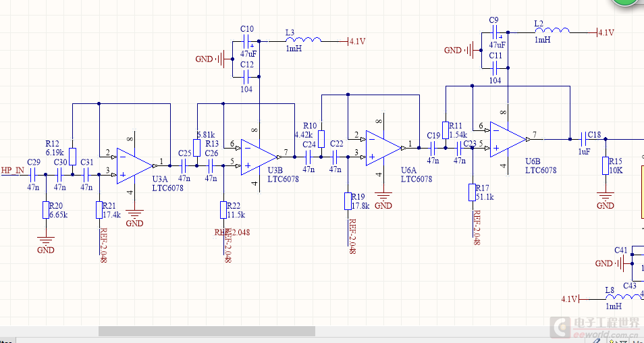The width and height of the screenshot is (644, 343).
Task: Click the 4.42k value text
Action: click(304, 134)
